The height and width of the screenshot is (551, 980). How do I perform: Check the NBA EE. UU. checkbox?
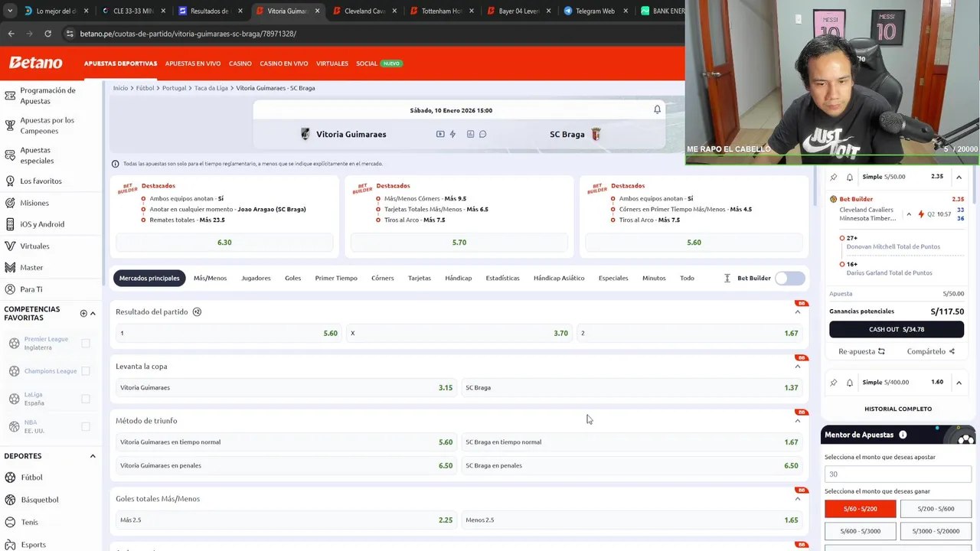(x=86, y=426)
